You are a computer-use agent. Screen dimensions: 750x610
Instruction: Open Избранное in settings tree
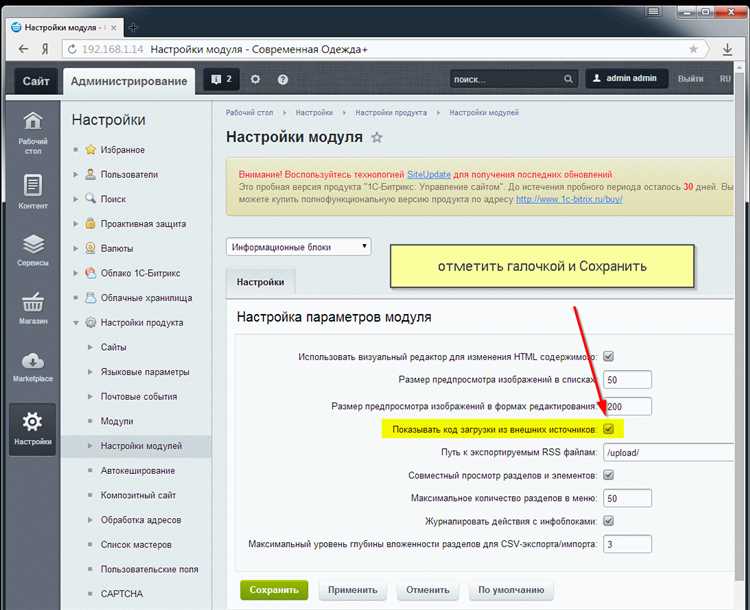tap(122, 150)
